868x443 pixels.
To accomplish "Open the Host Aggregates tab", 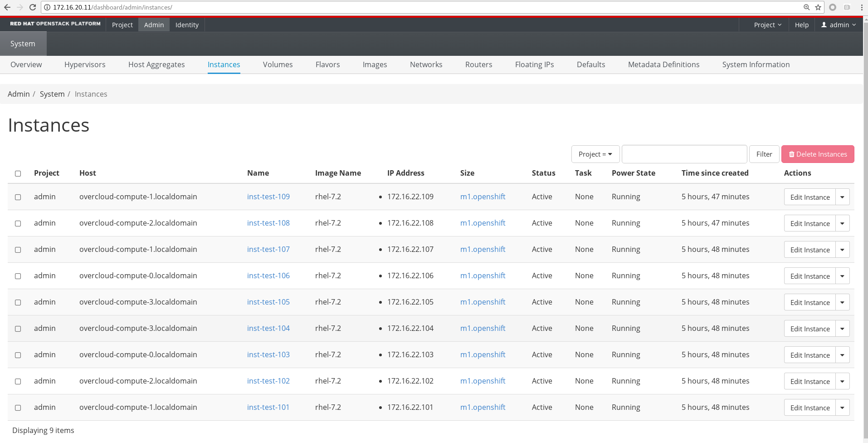I will tap(156, 64).
